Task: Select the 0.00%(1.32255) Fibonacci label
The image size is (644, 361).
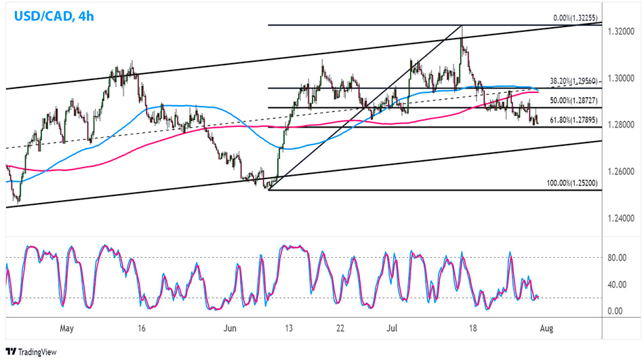Action: coord(575,18)
